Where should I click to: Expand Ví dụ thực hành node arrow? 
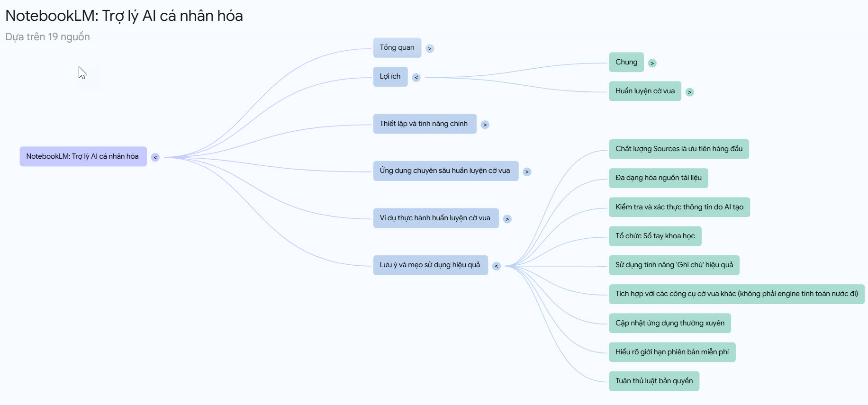(507, 219)
